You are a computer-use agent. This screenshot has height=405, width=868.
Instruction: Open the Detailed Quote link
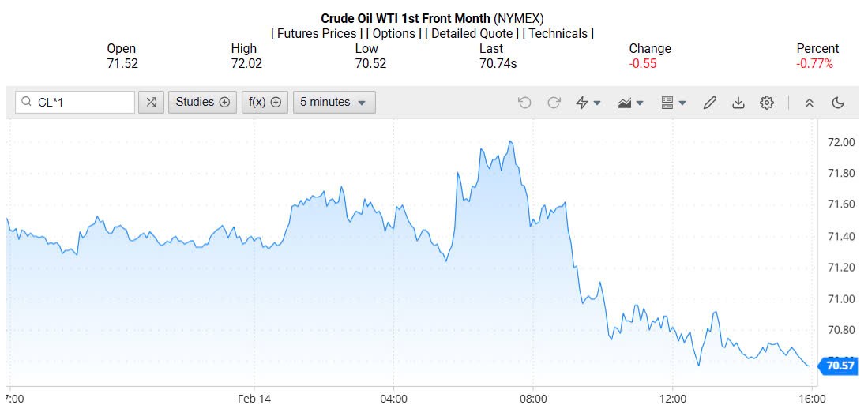472,33
